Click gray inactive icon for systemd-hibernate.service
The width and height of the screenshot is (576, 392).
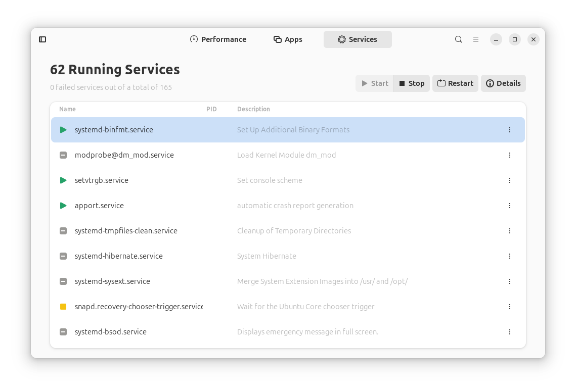(x=63, y=256)
